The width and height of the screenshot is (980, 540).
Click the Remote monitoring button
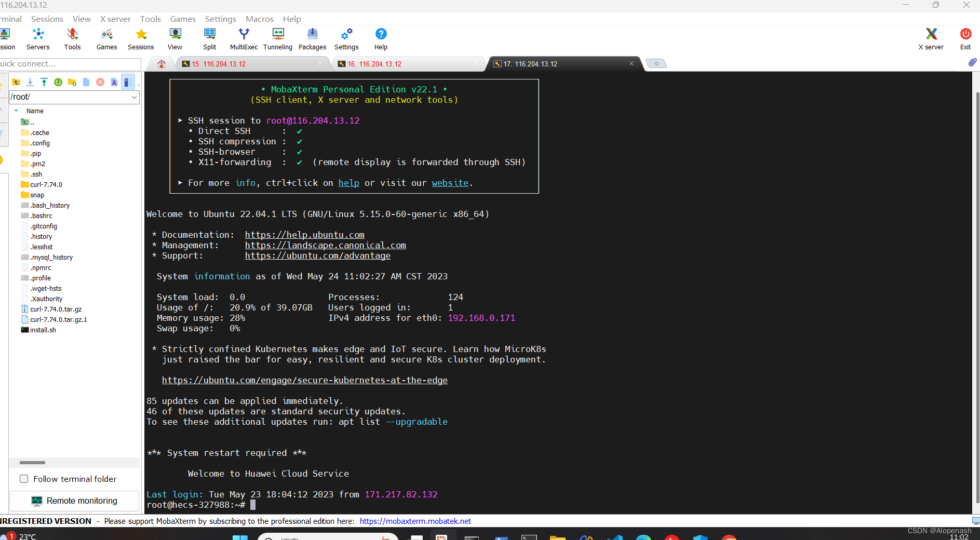pyautogui.click(x=74, y=501)
